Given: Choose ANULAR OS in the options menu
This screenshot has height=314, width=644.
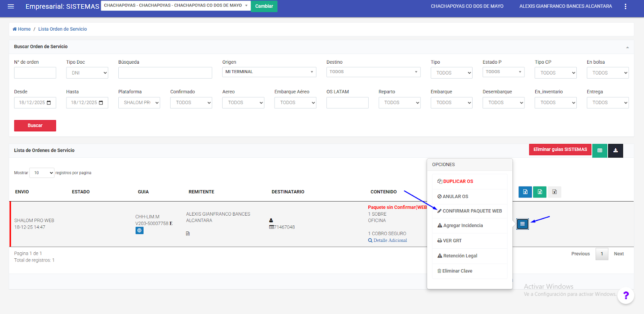Looking at the screenshot, I should click(x=453, y=197).
